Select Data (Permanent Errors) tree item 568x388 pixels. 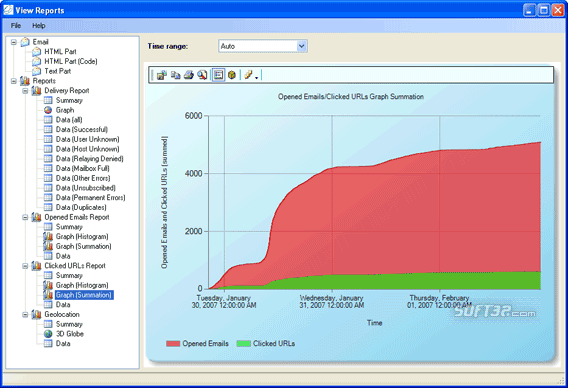click(x=91, y=197)
